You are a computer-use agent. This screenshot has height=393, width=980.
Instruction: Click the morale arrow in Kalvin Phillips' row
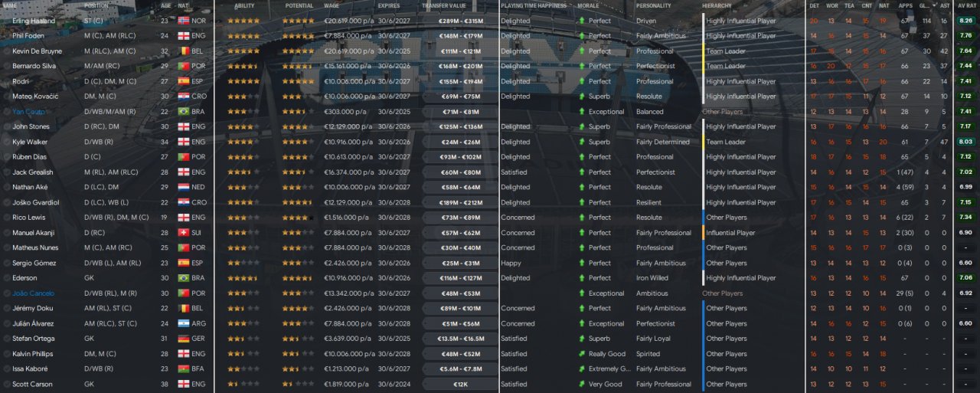582,354
